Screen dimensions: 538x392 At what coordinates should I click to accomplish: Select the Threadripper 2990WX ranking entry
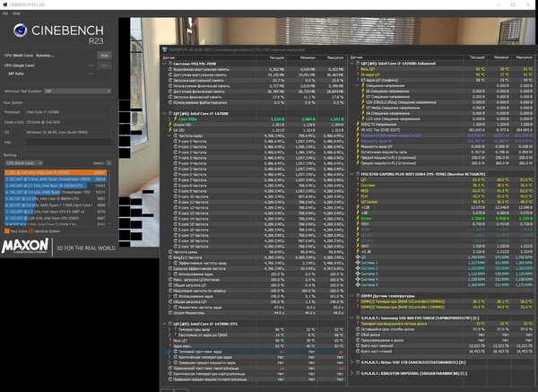(56, 179)
